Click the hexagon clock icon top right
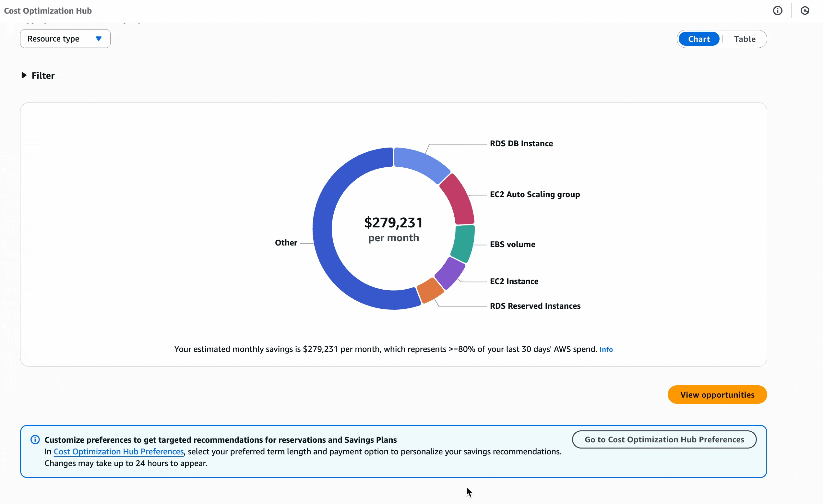823x504 pixels. point(805,11)
